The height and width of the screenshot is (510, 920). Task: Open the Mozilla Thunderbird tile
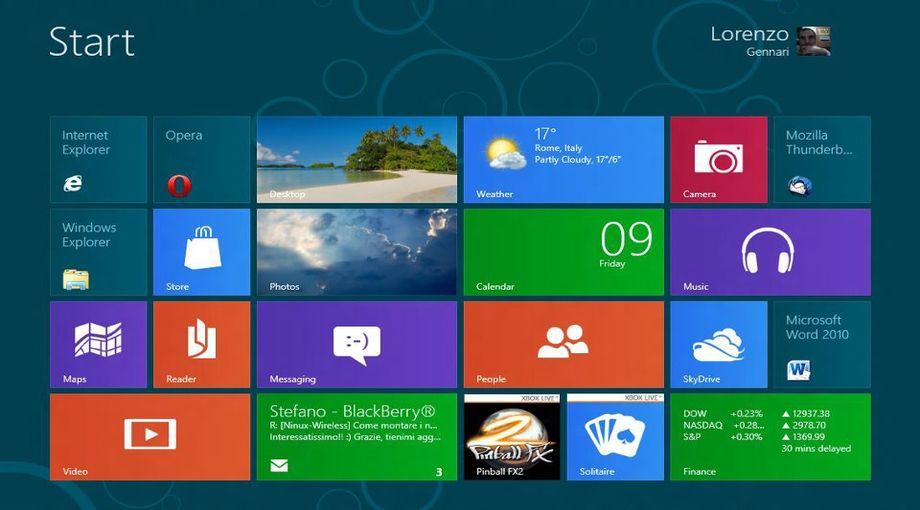(x=822, y=160)
